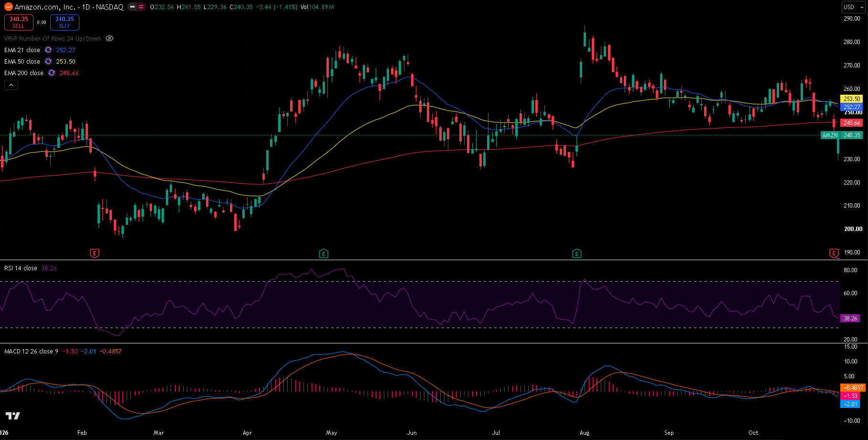Click the yellow 253.50 label on price scale
Image resolution: width=868 pixels, height=440 pixels.
tap(851, 99)
